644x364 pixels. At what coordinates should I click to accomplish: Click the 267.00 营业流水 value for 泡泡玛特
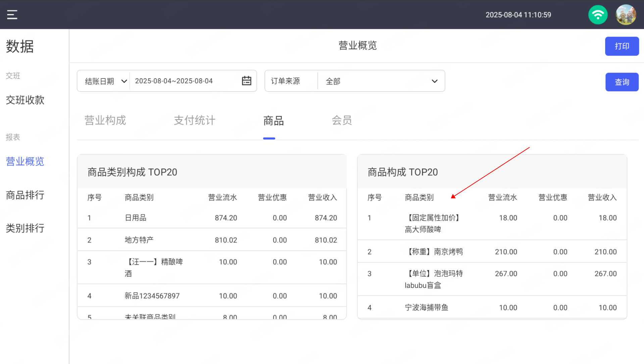(x=506, y=274)
